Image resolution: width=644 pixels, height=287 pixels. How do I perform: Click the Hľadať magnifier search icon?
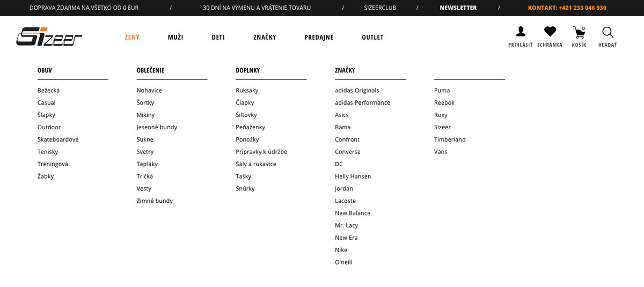tap(608, 33)
